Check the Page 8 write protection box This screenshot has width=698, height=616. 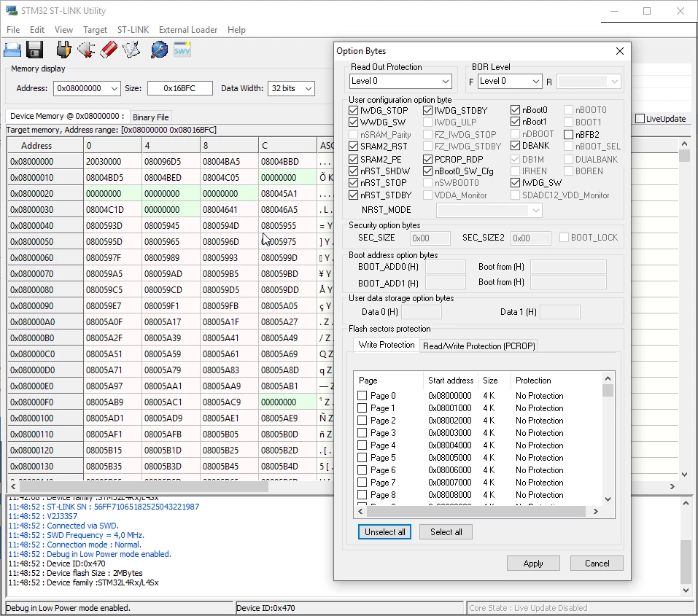[x=362, y=494]
